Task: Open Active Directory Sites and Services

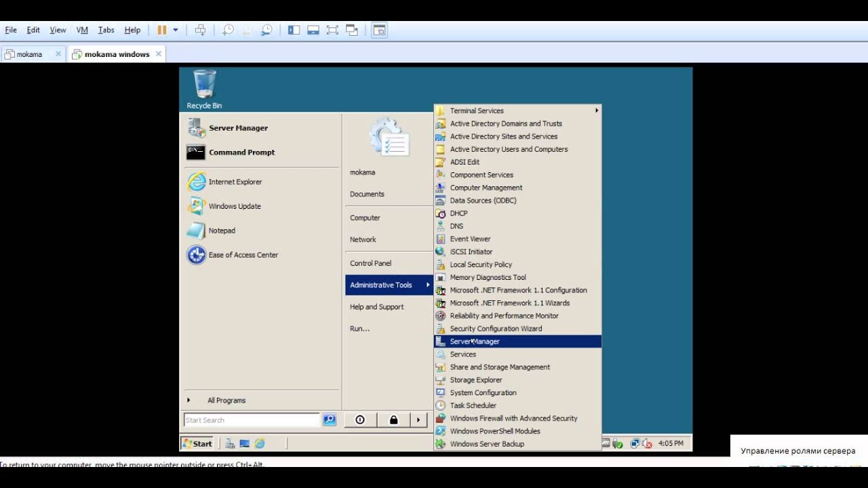Action: pos(517,136)
